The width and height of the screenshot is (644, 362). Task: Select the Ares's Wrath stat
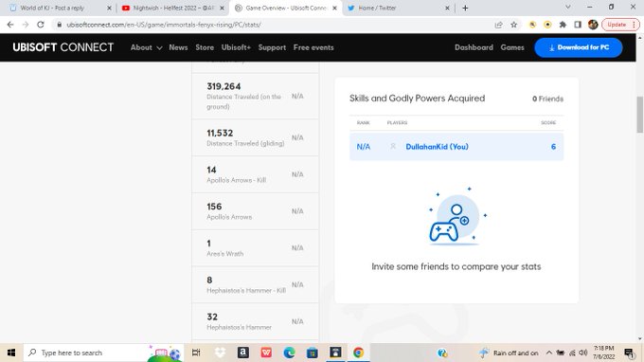point(255,247)
